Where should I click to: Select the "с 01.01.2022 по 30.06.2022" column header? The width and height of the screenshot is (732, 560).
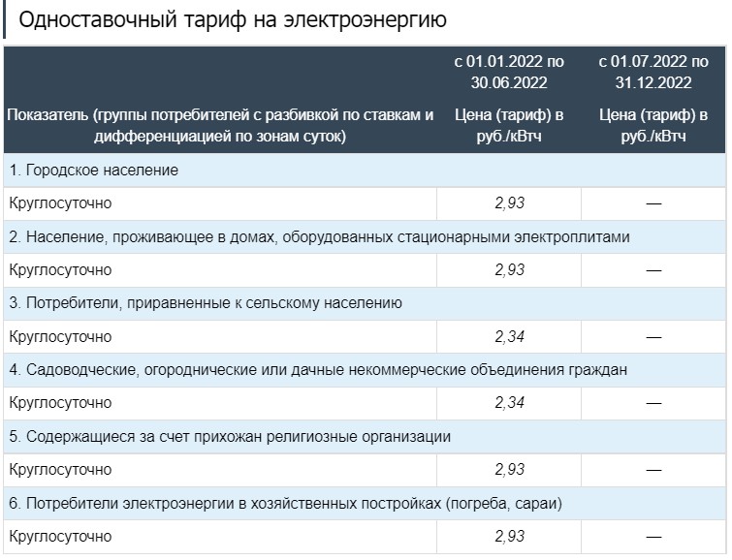tap(509, 72)
